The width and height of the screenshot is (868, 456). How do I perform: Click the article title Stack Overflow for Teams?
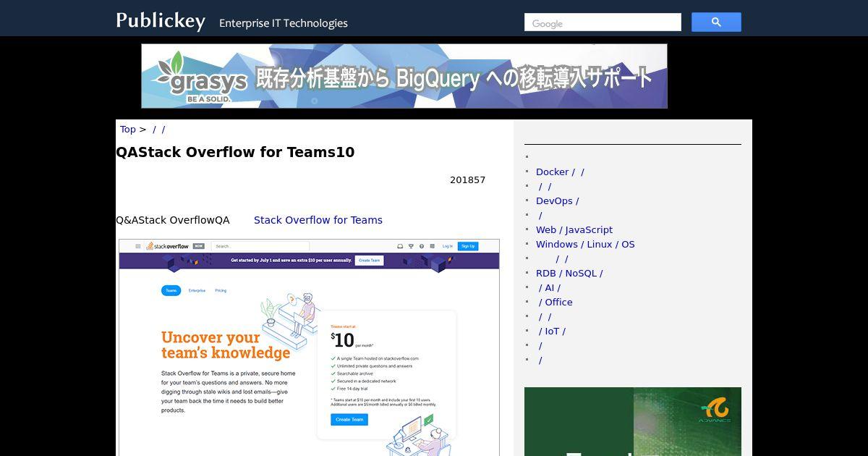235,152
